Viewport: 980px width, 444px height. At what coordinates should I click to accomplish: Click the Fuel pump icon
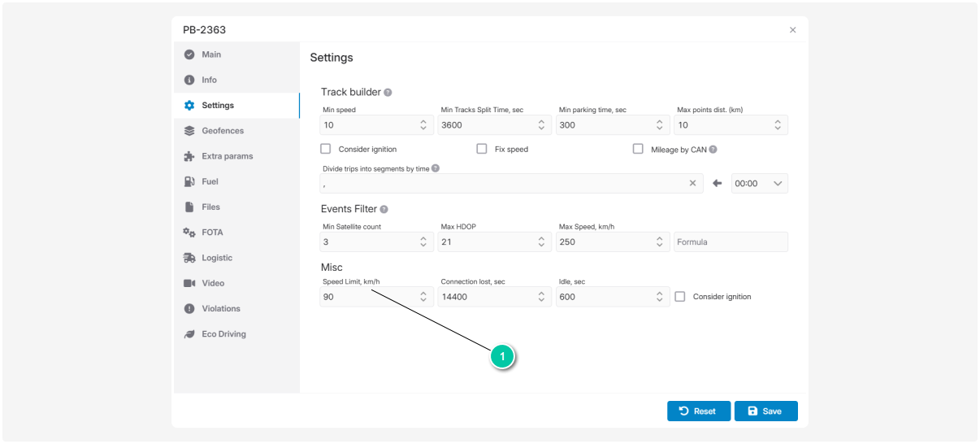pyautogui.click(x=189, y=181)
